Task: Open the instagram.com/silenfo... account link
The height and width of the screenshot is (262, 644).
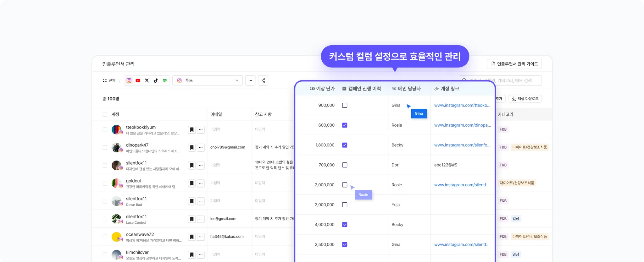Action: [x=462, y=145]
